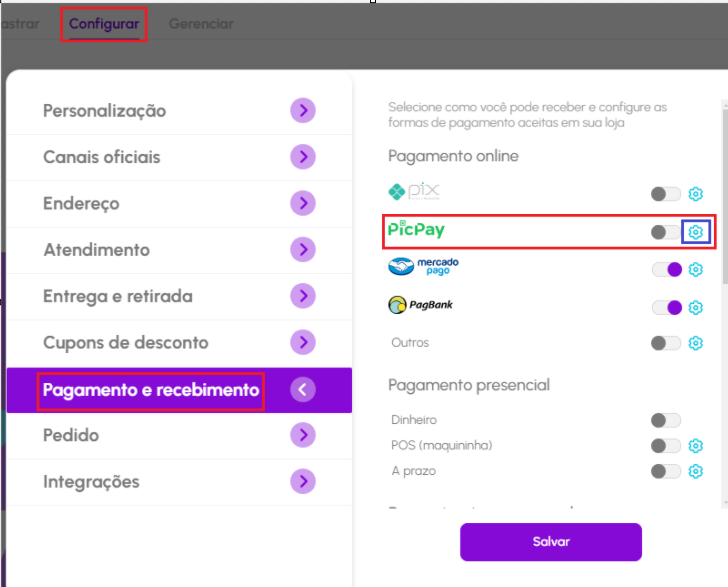Viewport: 728px width, 587px height.
Task: Collapse Pagamento e recebimento arrow
Action: tap(303, 390)
